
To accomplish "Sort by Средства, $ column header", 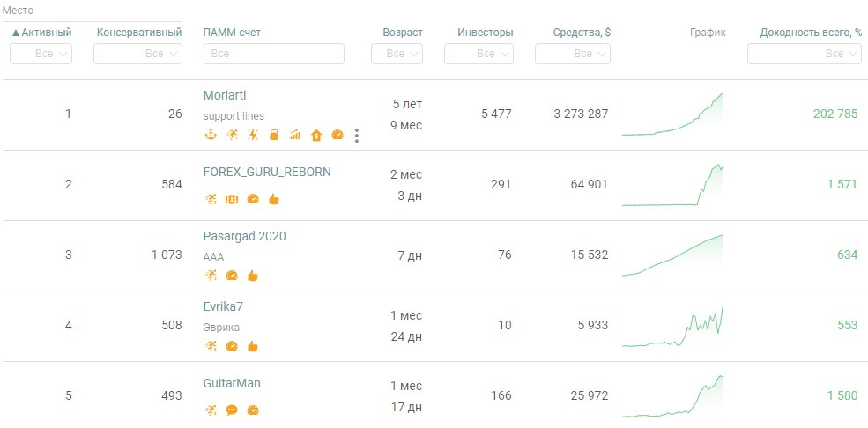I will pyautogui.click(x=582, y=33).
